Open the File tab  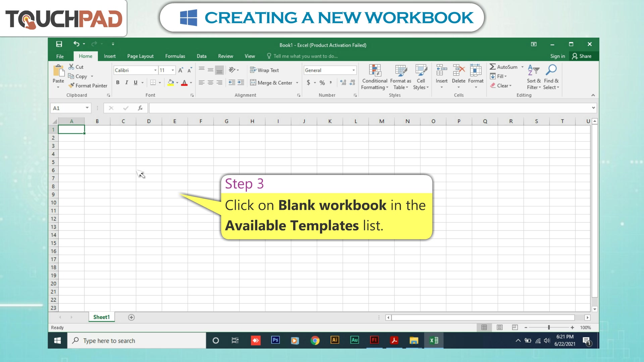60,56
